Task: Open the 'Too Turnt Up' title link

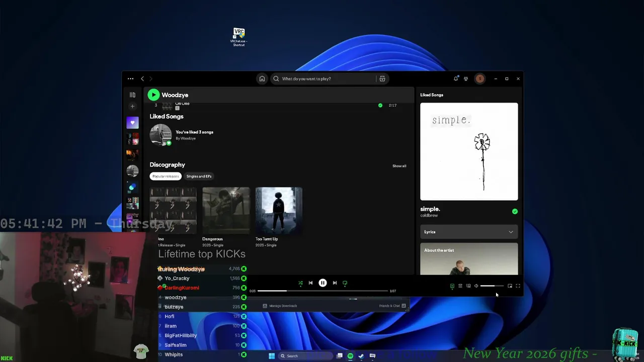Action: (x=267, y=239)
